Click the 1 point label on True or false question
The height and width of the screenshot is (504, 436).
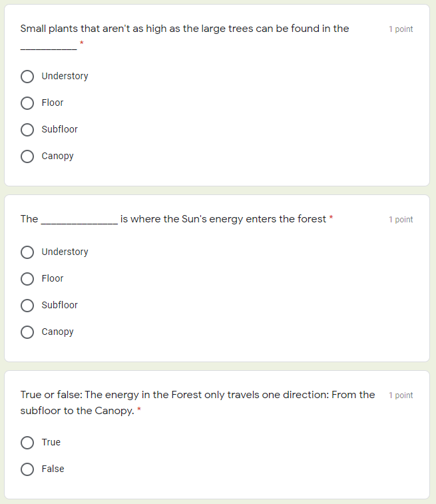[401, 395]
